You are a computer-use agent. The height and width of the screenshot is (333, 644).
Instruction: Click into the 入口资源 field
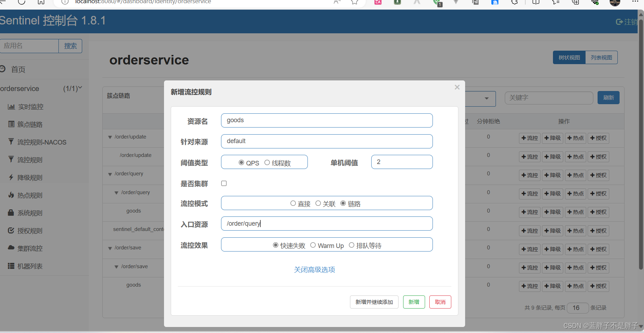pyautogui.click(x=327, y=224)
